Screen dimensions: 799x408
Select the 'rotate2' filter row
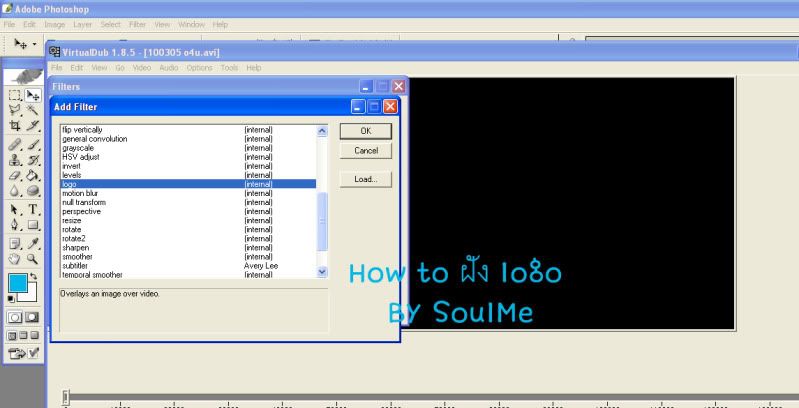[x=188, y=238]
